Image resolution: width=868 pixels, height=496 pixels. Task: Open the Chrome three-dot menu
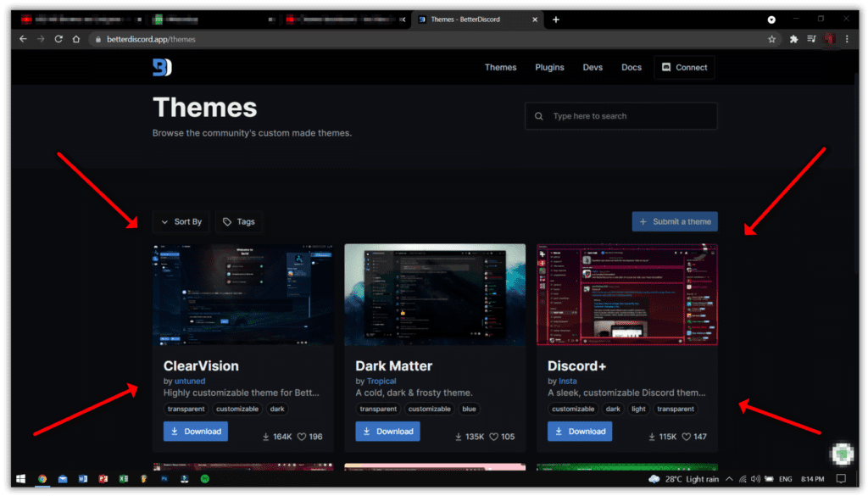847,39
